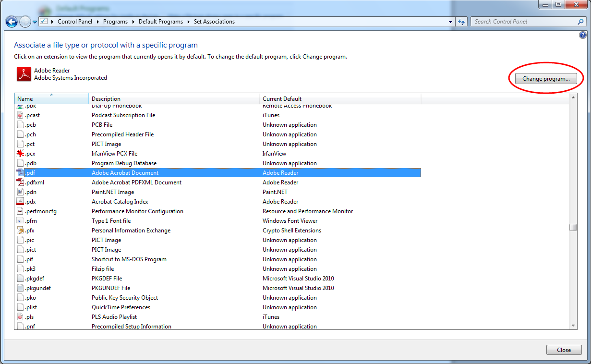Select the "Windows Font Viewer" entry
The height and width of the screenshot is (364, 591).
(290, 221)
